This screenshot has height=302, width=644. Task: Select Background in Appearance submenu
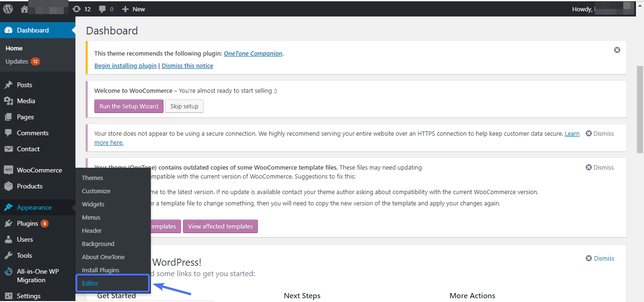[x=98, y=244]
